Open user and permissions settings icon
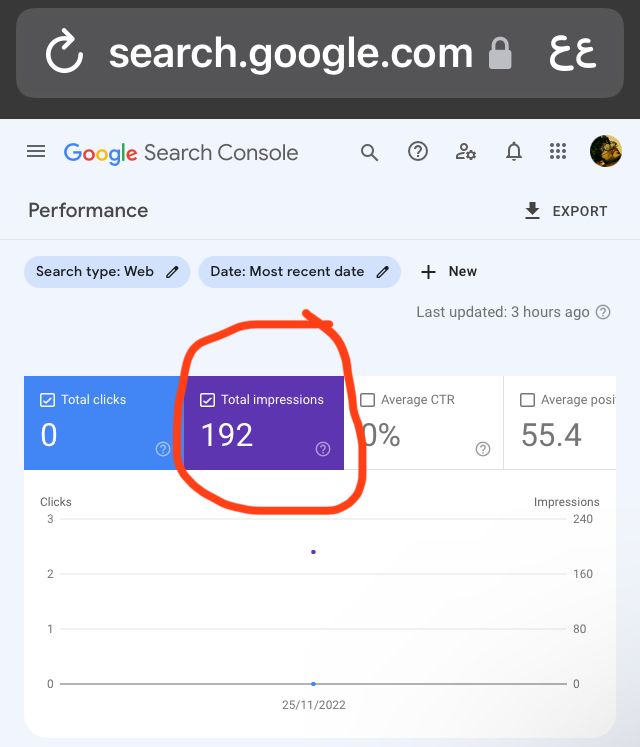 466,152
